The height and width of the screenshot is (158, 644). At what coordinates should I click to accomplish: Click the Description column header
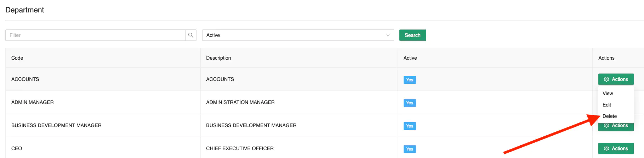[x=218, y=58]
